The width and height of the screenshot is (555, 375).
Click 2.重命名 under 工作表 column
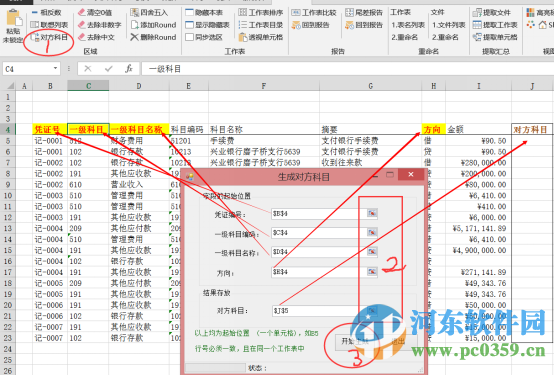pyautogui.click(x=405, y=37)
